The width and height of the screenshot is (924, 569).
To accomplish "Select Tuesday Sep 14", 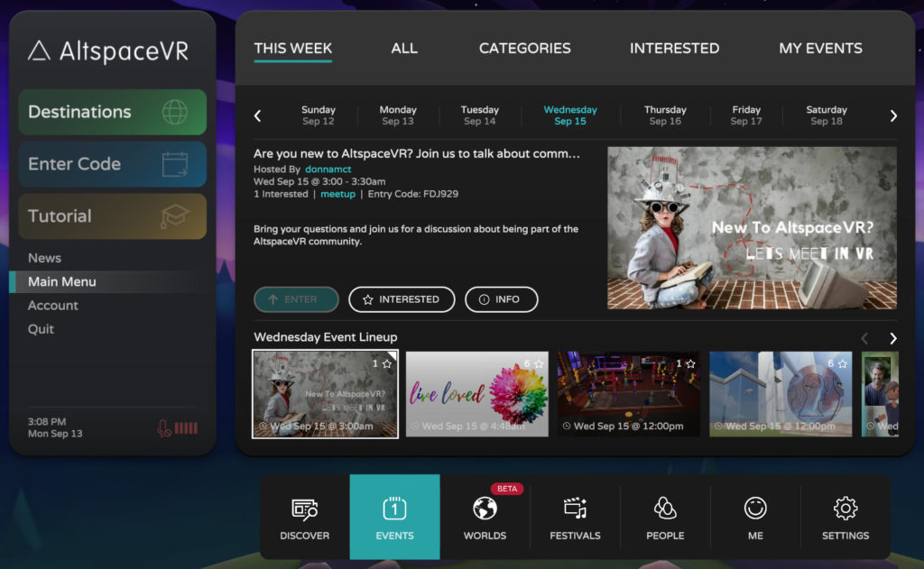I will tap(480, 115).
